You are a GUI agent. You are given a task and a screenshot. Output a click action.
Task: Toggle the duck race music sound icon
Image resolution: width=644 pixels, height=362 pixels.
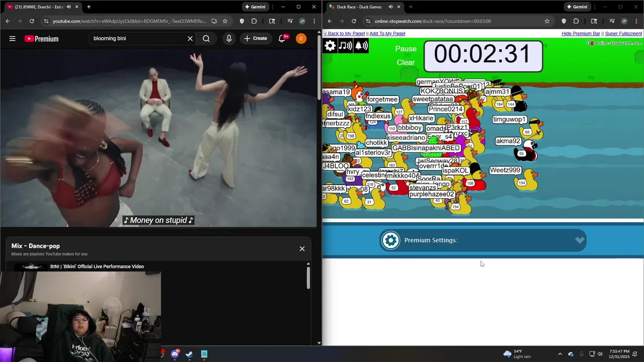pyautogui.click(x=345, y=46)
